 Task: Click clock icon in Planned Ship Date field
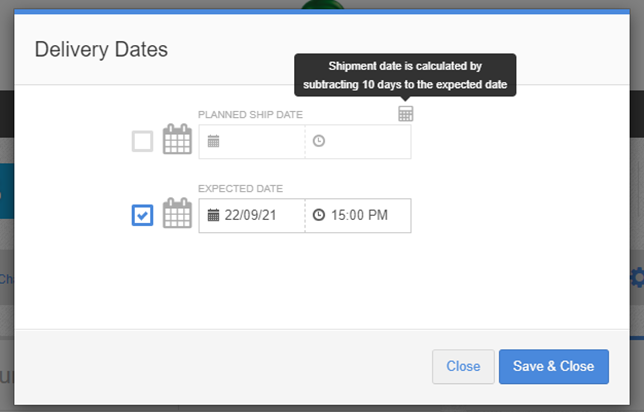(319, 141)
